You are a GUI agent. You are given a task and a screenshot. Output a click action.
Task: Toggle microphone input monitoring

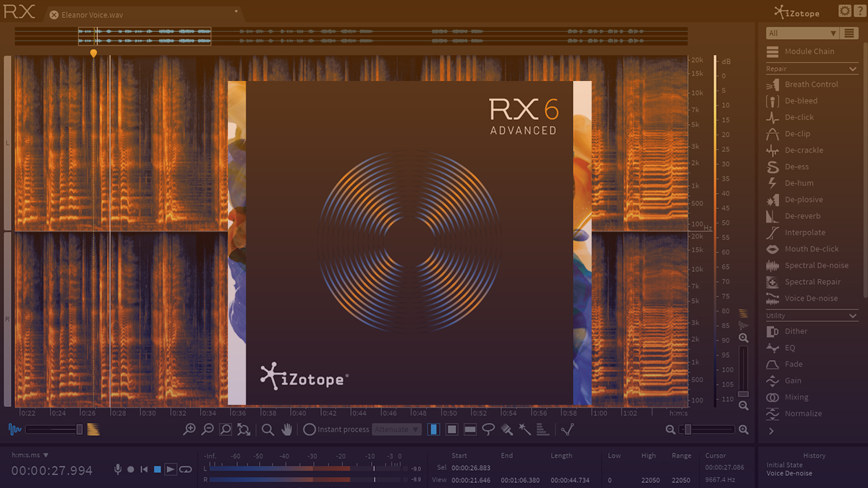pyautogui.click(x=117, y=469)
